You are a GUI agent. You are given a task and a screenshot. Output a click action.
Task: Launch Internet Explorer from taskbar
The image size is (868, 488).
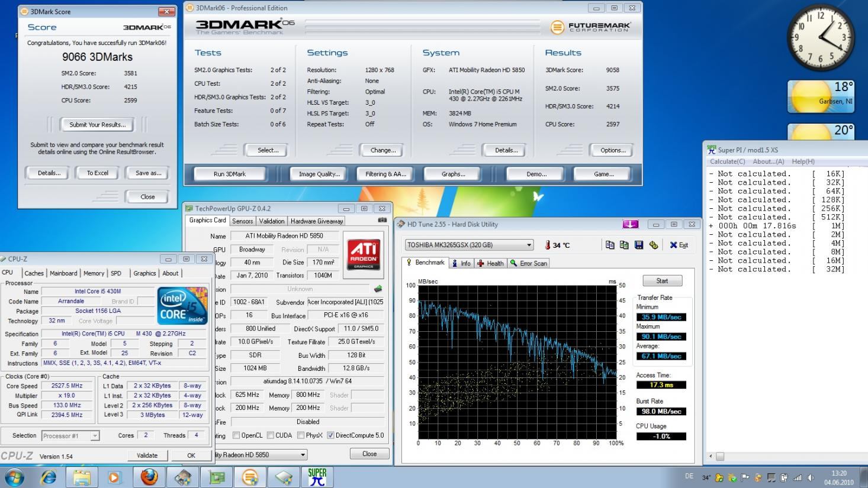click(49, 477)
